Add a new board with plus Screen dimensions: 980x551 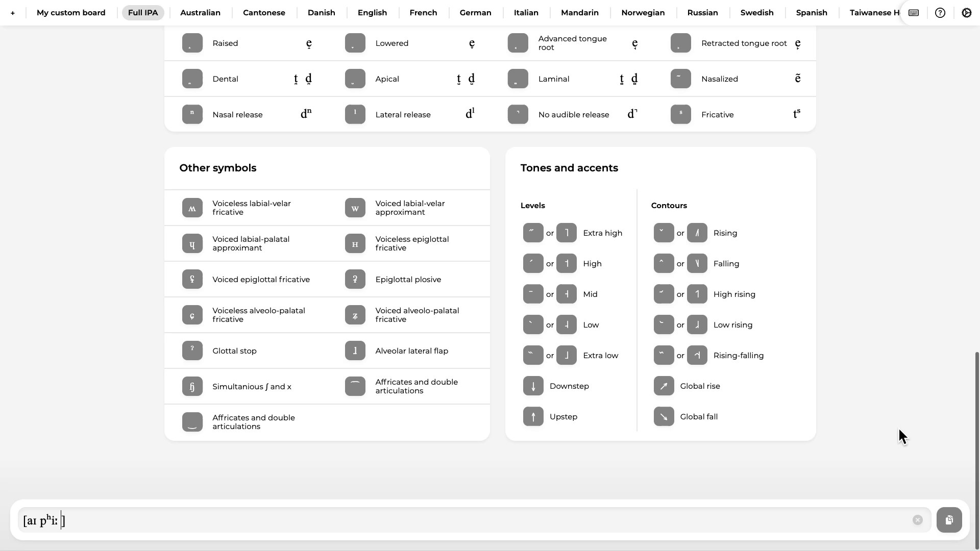(13, 13)
